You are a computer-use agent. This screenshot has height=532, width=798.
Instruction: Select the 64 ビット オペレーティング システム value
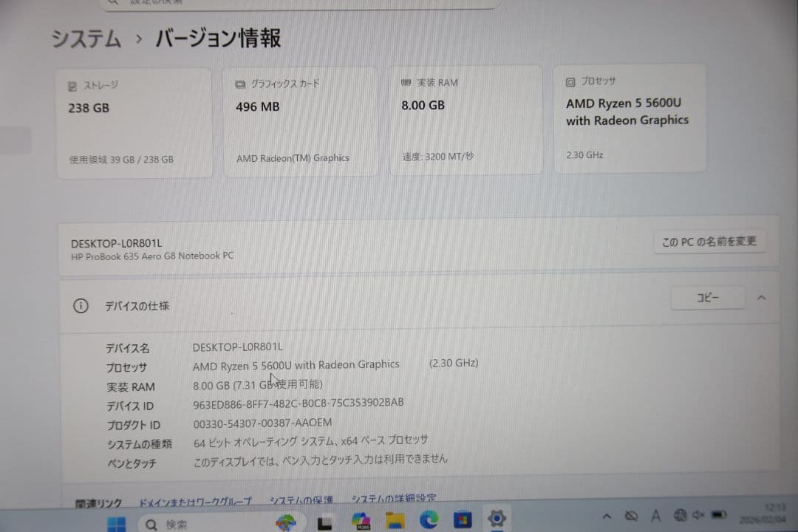tap(311, 441)
